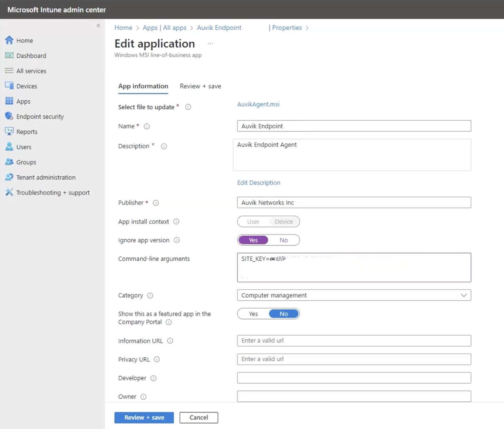This screenshot has width=504, height=429.
Task: Click the Cancel button
Action: (199, 417)
